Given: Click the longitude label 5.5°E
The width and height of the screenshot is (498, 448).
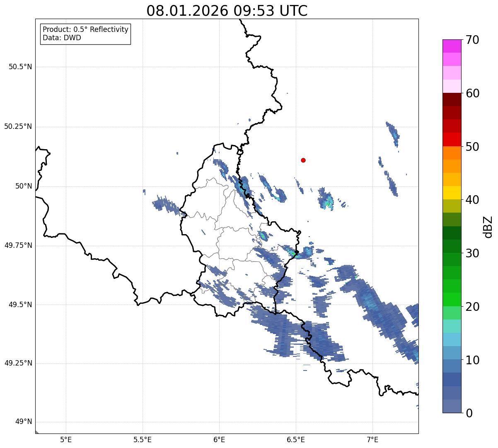Looking at the screenshot, I should tap(143, 440).
